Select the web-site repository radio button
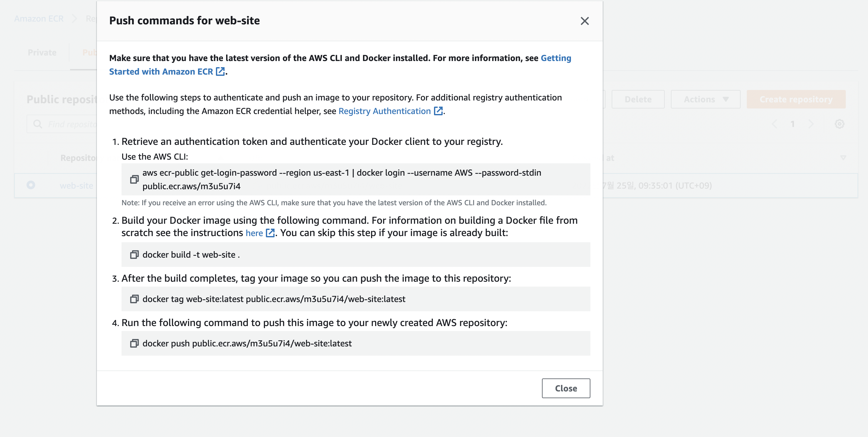 (31, 185)
